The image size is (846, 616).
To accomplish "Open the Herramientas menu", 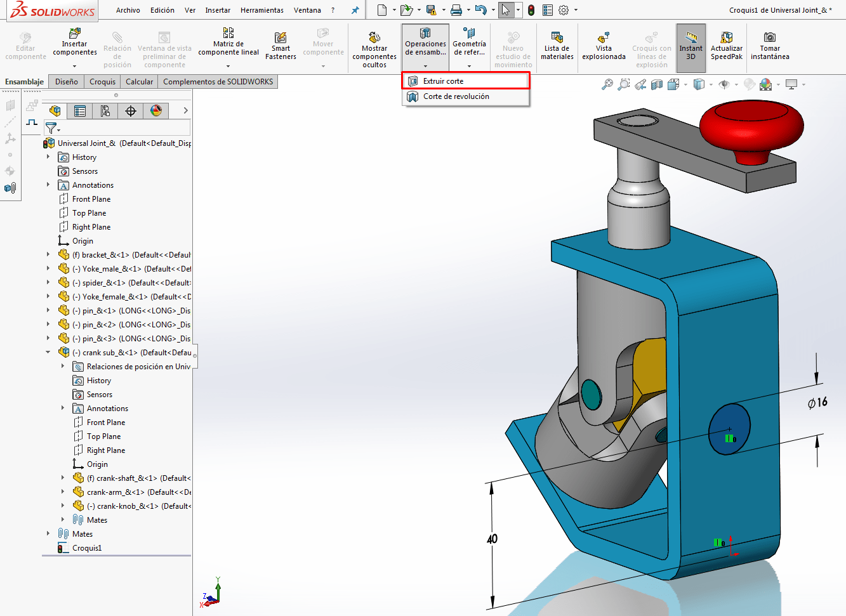I will click(262, 10).
